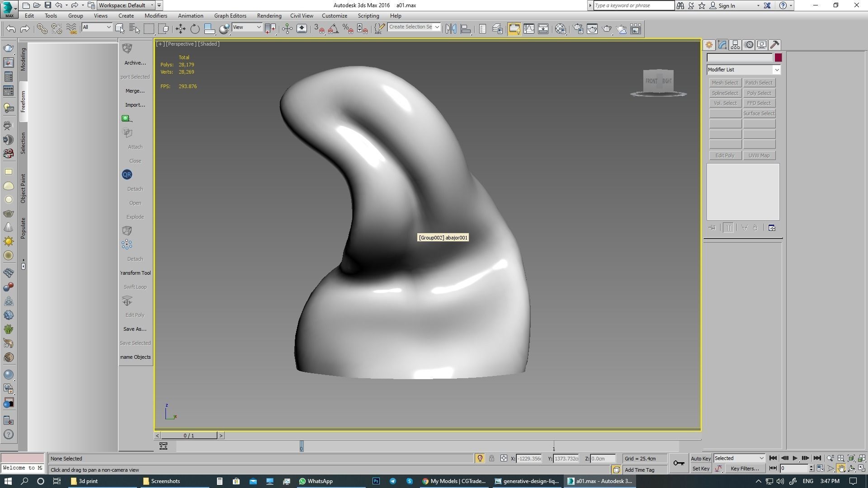Click Save File icon in quick access bar

pos(47,5)
